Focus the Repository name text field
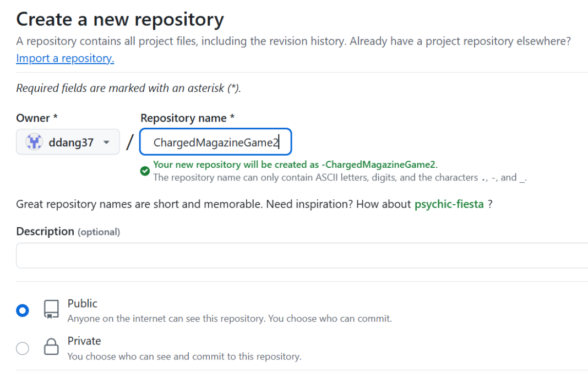Screen dimensions: 588x372 [x=215, y=143]
